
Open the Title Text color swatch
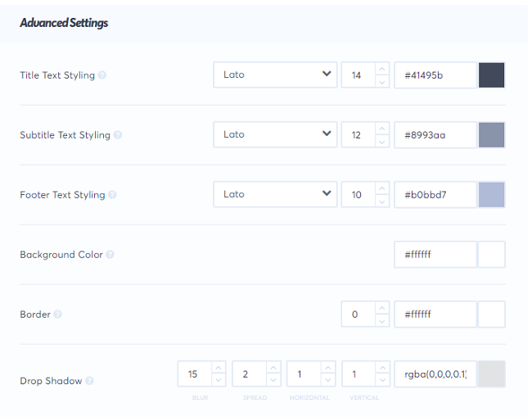[x=491, y=75]
